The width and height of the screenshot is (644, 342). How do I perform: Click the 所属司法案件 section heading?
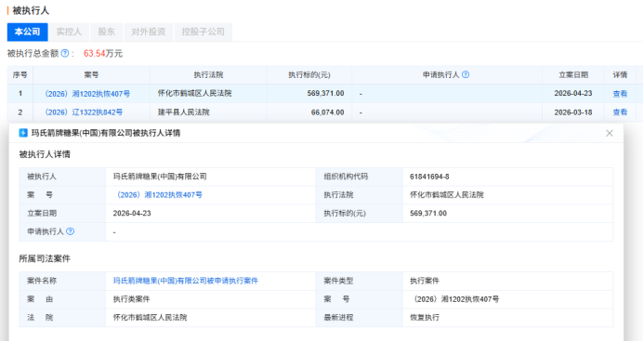(45, 258)
